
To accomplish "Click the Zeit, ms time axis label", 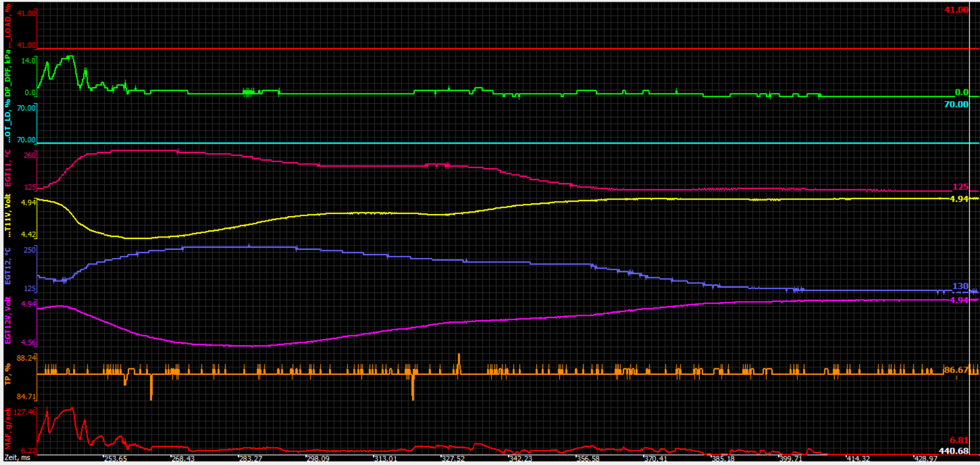I will 18,458.
